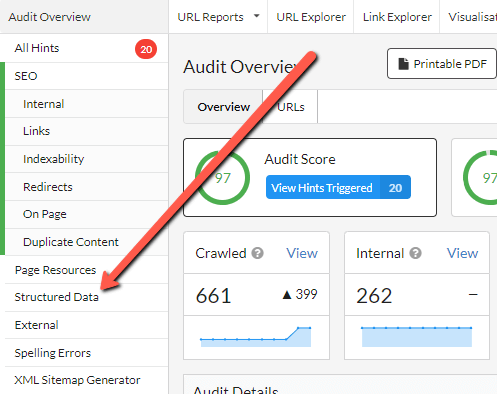The width and height of the screenshot is (497, 394).
Task: Open Structured Data in the sidebar
Action: click(57, 297)
